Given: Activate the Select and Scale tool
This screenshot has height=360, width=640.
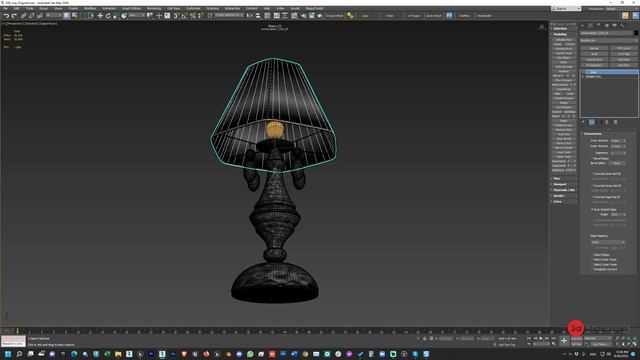Looking at the screenshot, I should click(x=116, y=16).
